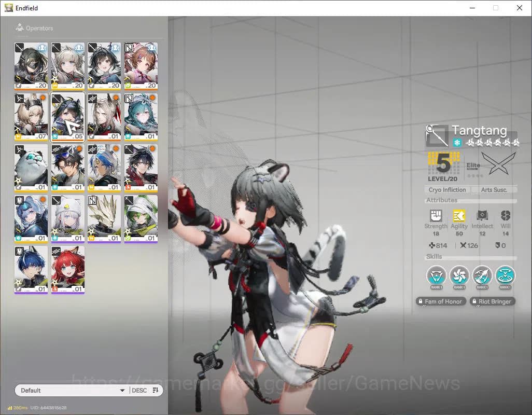Select the white cat-hood girl operator
Viewport: 532px width, 415px height.
[x=68, y=218]
